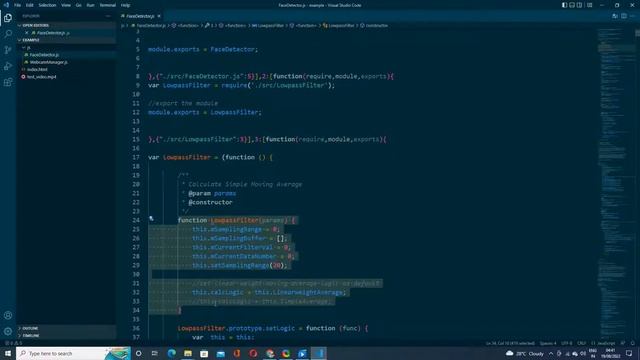Open Microsoft Edge from the taskbar

tap(171, 353)
